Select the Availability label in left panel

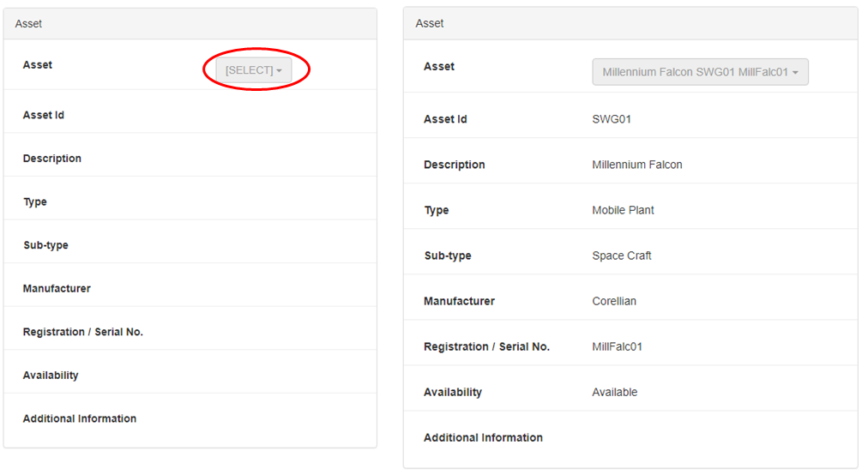(x=51, y=376)
